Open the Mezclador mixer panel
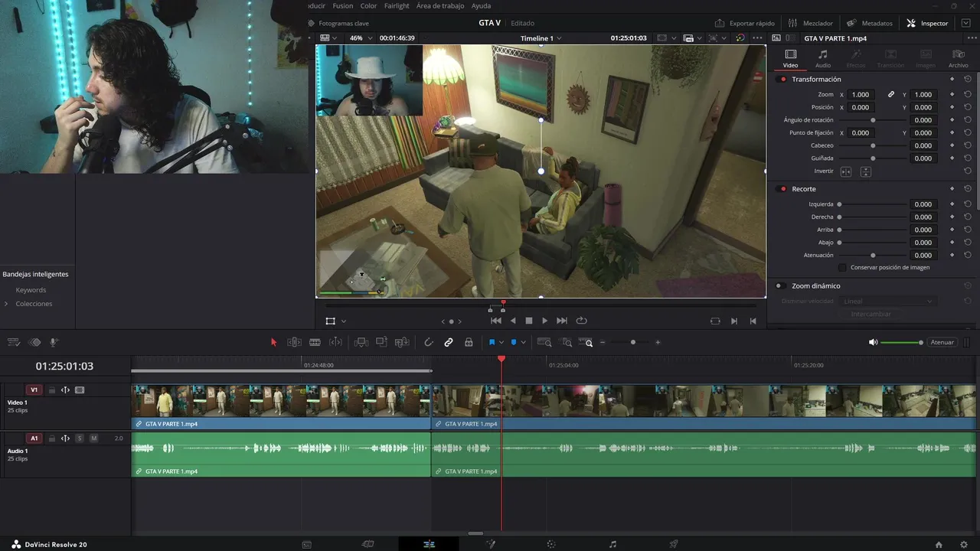 [811, 23]
